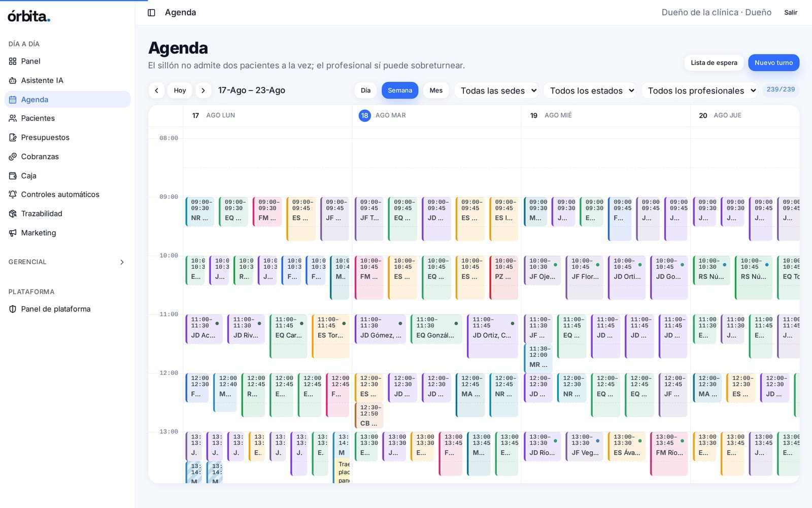Open Panel de plataforma
Screen dimensions: 812x508
click(67, 309)
